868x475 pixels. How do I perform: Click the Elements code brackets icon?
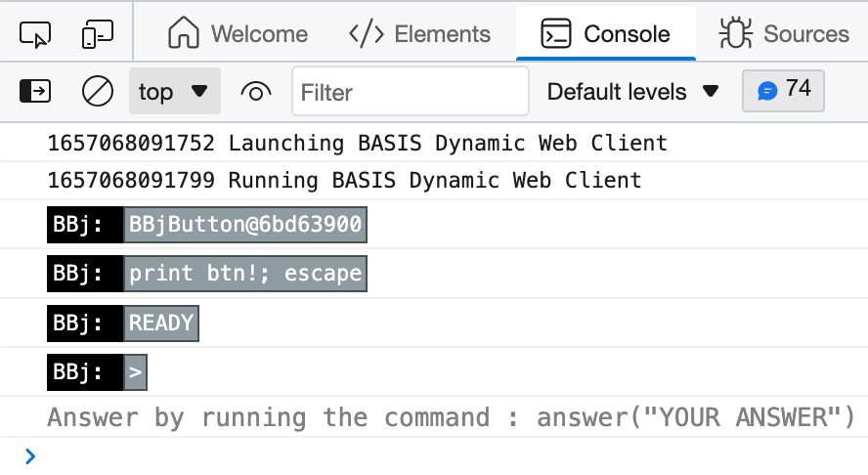point(366,34)
